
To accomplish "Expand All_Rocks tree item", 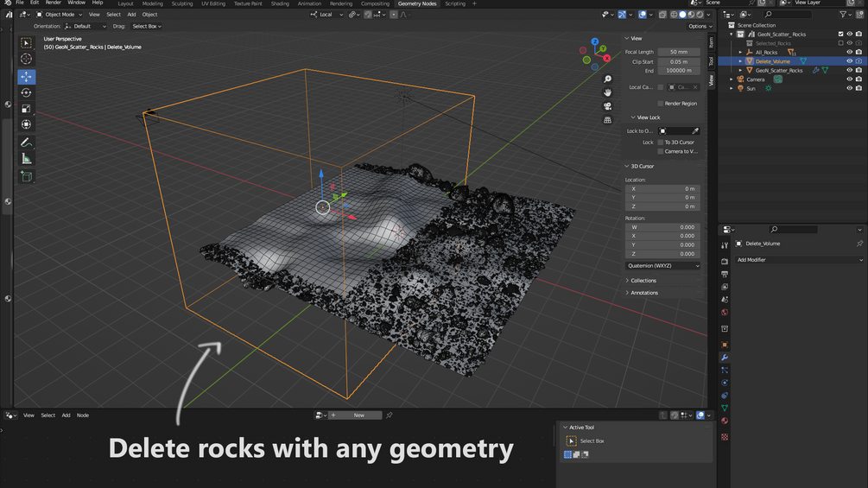I will pos(740,52).
